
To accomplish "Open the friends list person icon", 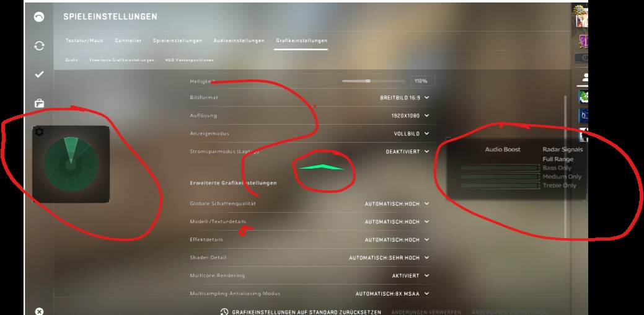I will tap(586, 78).
